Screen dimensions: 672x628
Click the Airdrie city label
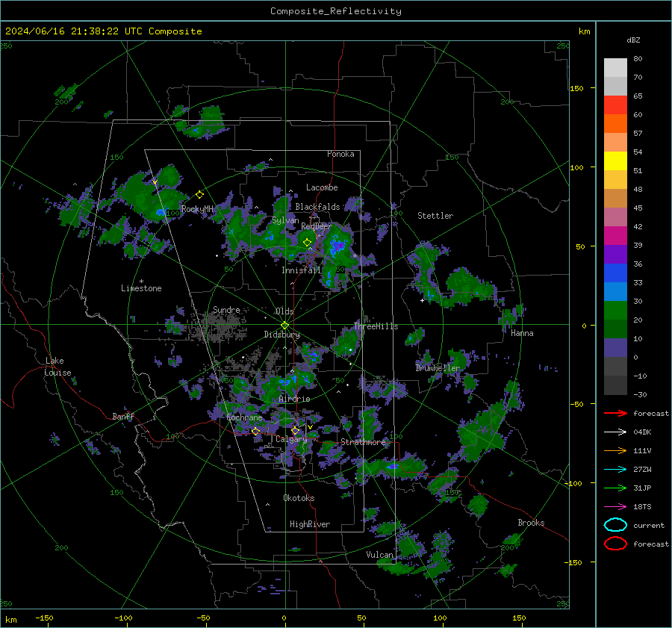(x=294, y=399)
